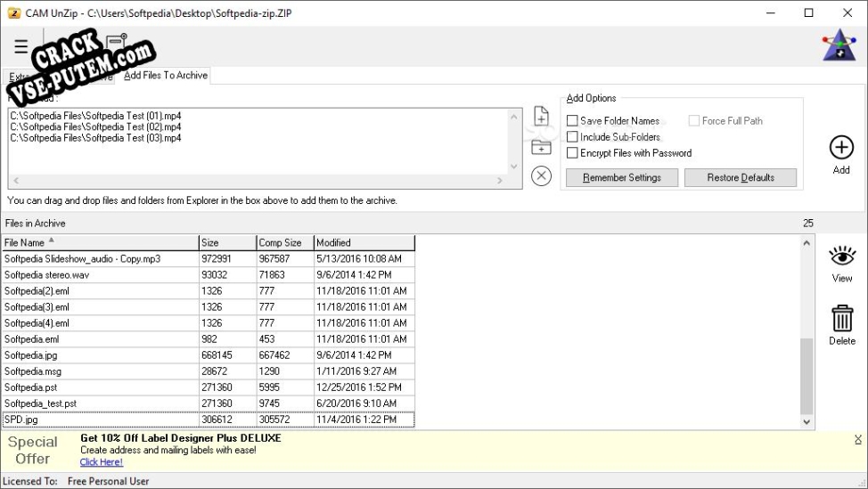The width and height of the screenshot is (868, 489).
Task: Select Softpedia Test (01).mp4 path
Action: click(x=95, y=116)
